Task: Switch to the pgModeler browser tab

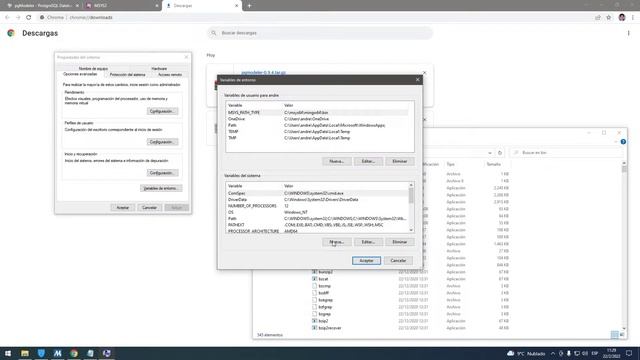Action: [x=41, y=6]
